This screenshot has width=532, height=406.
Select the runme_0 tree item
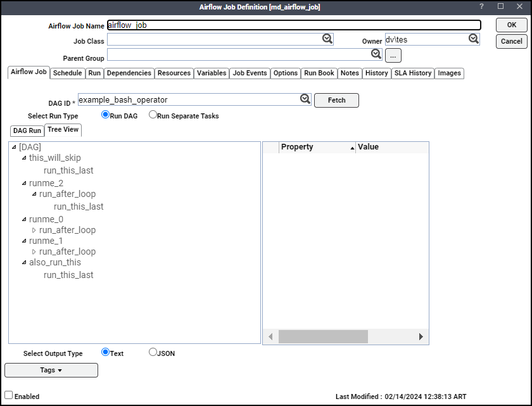(x=46, y=219)
